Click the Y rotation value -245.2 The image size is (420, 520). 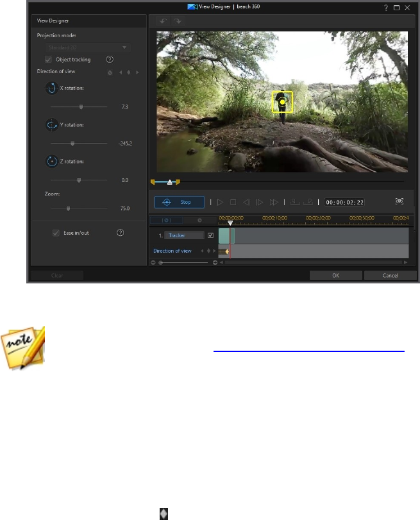point(125,144)
